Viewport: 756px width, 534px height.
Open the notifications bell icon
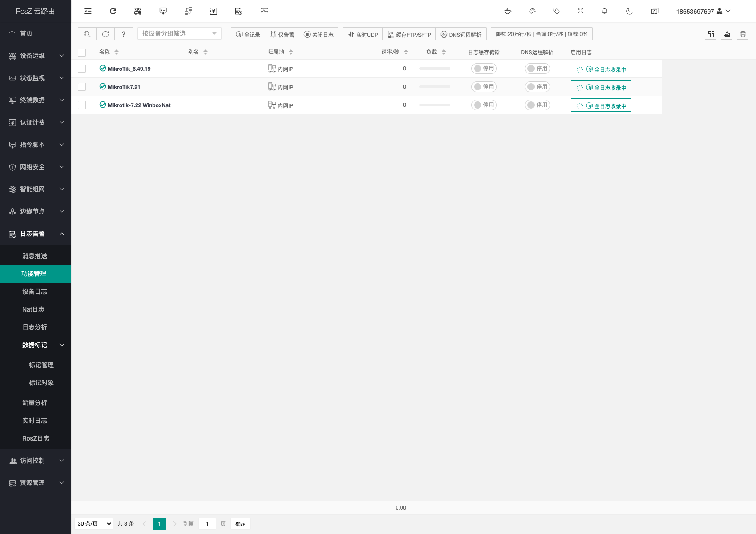point(604,11)
